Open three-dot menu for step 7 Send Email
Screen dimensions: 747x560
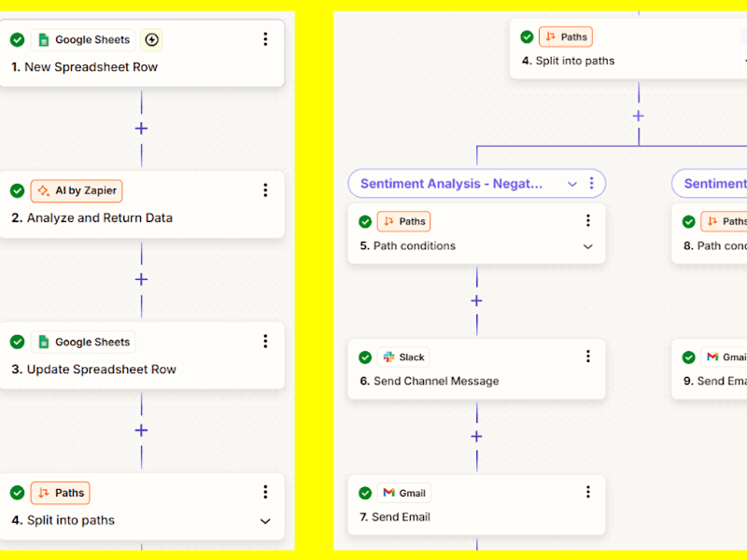pyautogui.click(x=588, y=492)
